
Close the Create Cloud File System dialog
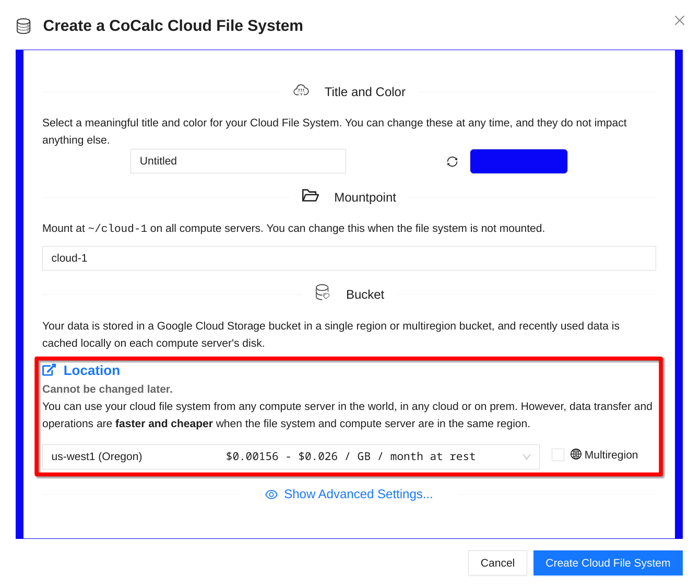coord(679,20)
